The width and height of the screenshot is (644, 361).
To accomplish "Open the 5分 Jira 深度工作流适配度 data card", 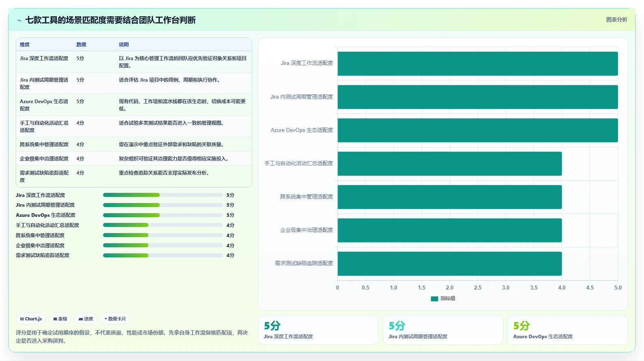I will click(x=318, y=330).
